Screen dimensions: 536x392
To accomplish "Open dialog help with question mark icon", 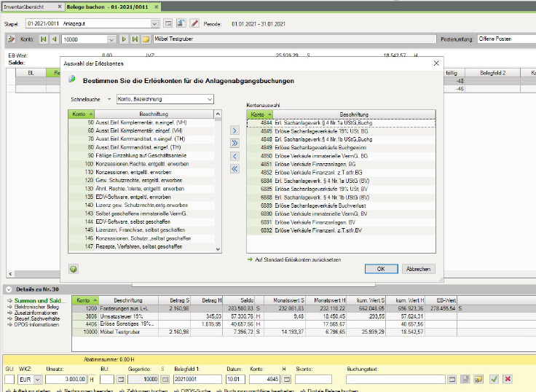I will [73, 269].
